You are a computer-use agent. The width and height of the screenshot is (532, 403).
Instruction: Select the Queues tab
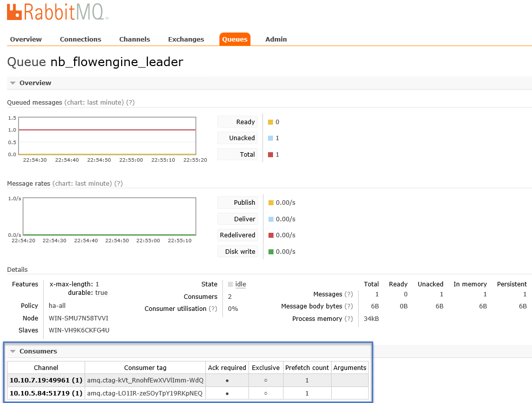(235, 40)
